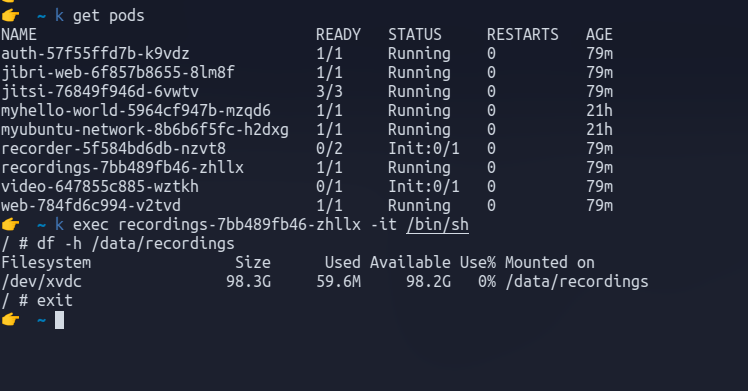Click the NAME column header

pyautogui.click(x=19, y=34)
